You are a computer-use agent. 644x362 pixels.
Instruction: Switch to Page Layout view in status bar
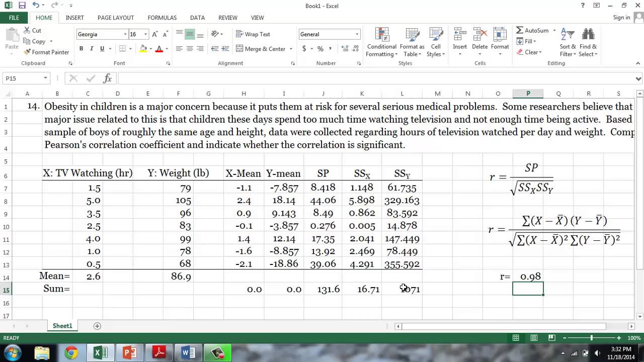pos(534,338)
